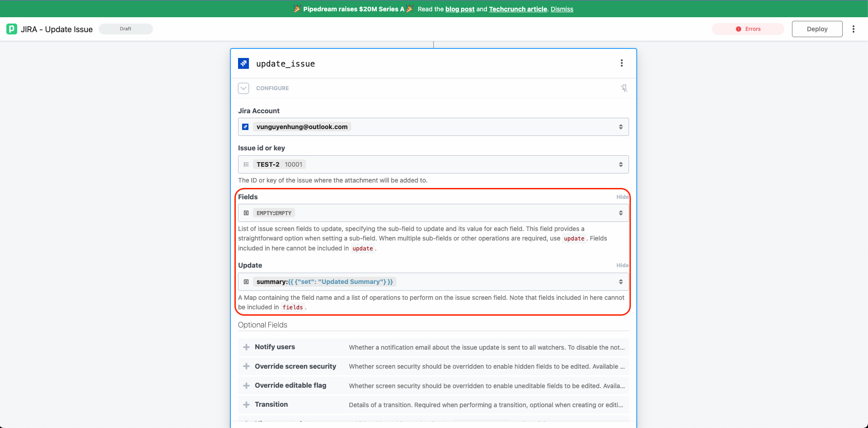Image resolution: width=868 pixels, height=428 pixels.
Task: Click the unpin icon in the CONFIGURE bar
Action: click(624, 88)
